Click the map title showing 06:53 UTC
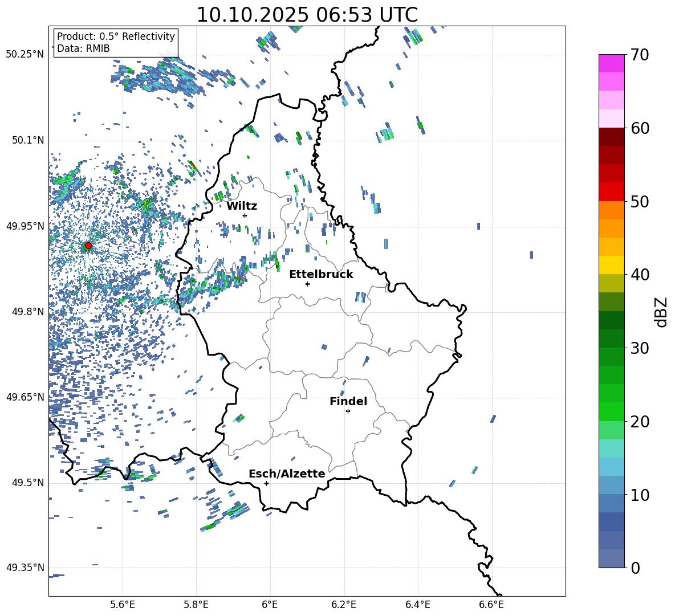675x616 pixels. pyautogui.click(x=307, y=15)
